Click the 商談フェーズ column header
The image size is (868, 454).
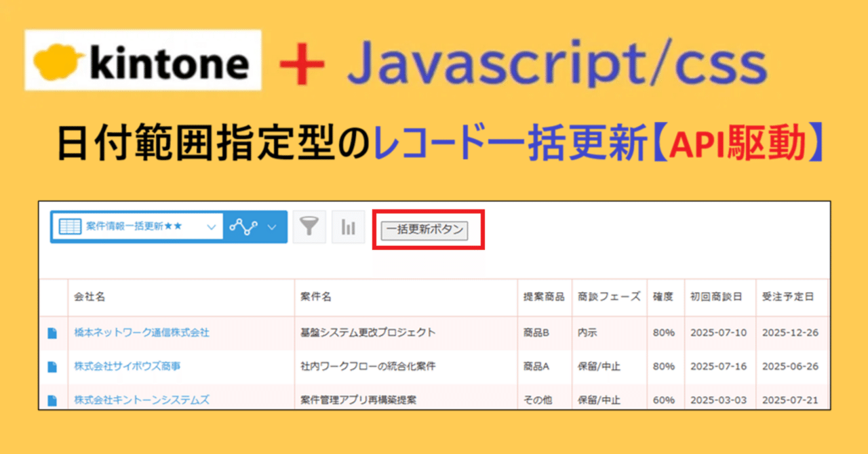[x=609, y=297]
